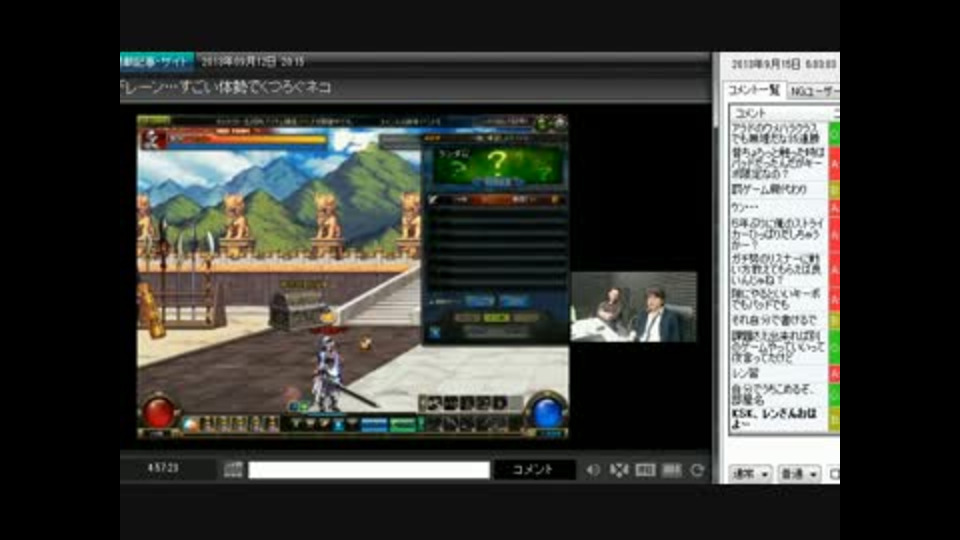
Task: Open the comment command palette icon
Action: pyautogui.click(x=233, y=470)
